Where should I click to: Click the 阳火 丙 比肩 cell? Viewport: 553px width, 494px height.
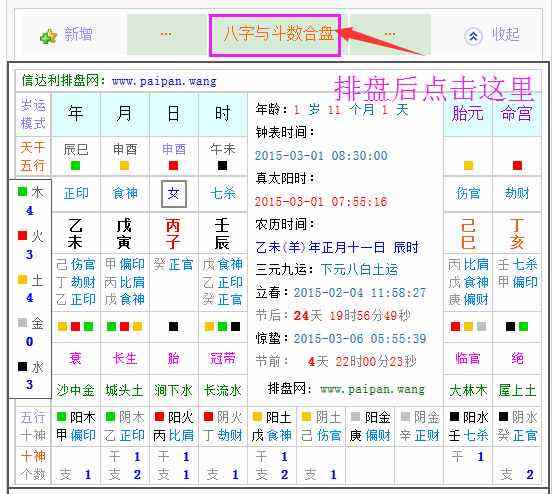click(x=174, y=427)
